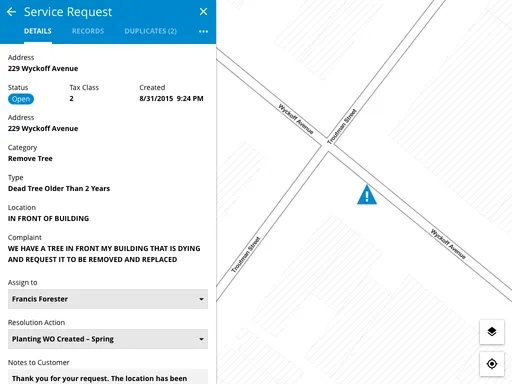This screenshot has width=512, height=384.
Task: Switch to the Details tab
Action: (x=38, y=31)
